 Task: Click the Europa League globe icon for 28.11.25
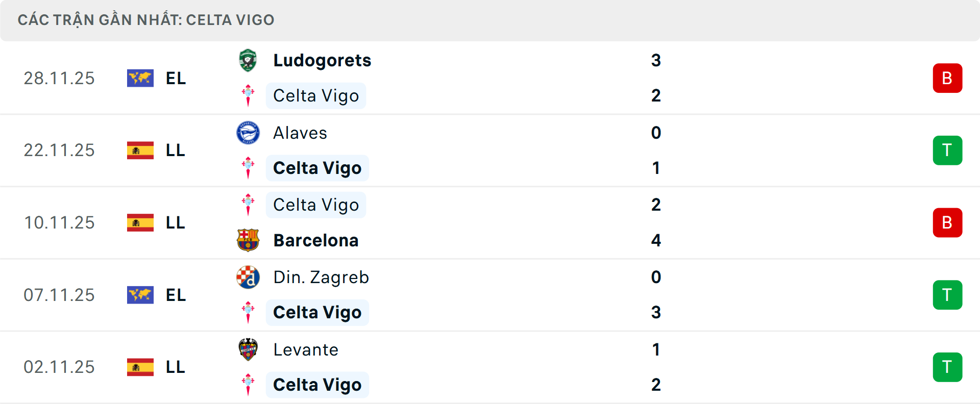pos(140,78)
